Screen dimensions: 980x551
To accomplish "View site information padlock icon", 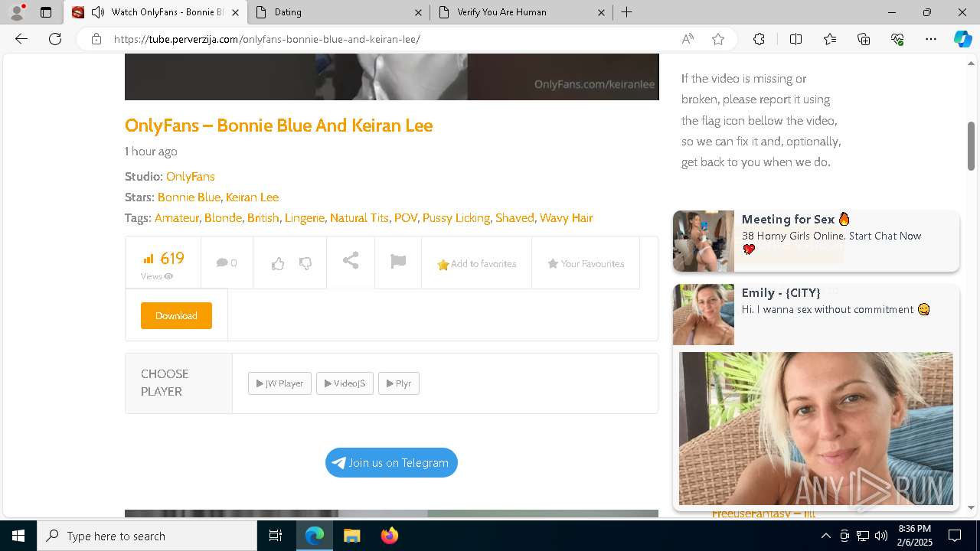I will pos(96,39).
